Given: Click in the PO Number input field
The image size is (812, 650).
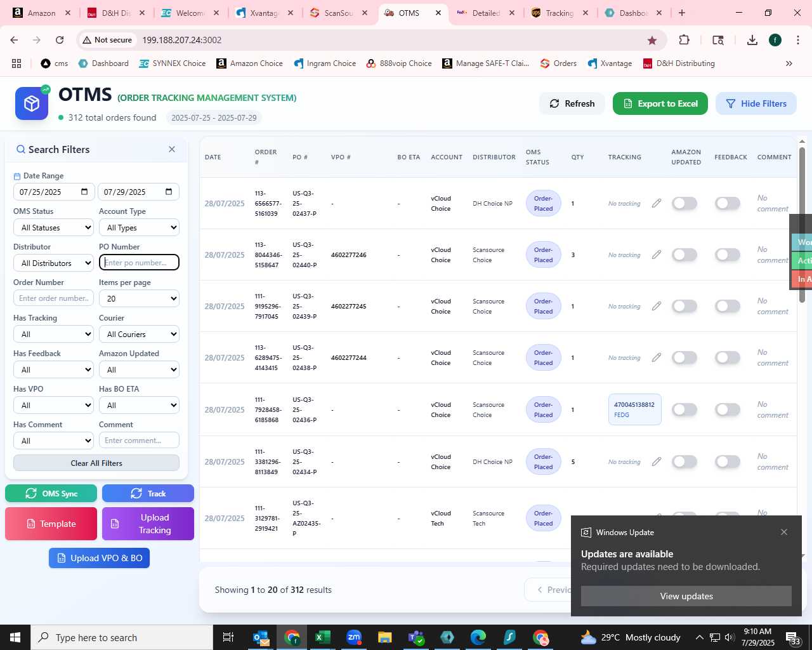Looking at the screenshot, I should click(139, 262).
